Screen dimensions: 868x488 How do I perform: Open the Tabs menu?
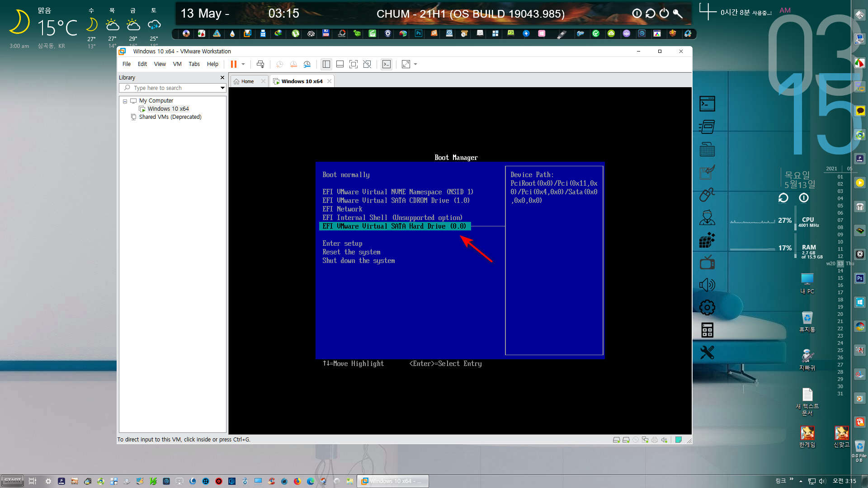point(194,64)
